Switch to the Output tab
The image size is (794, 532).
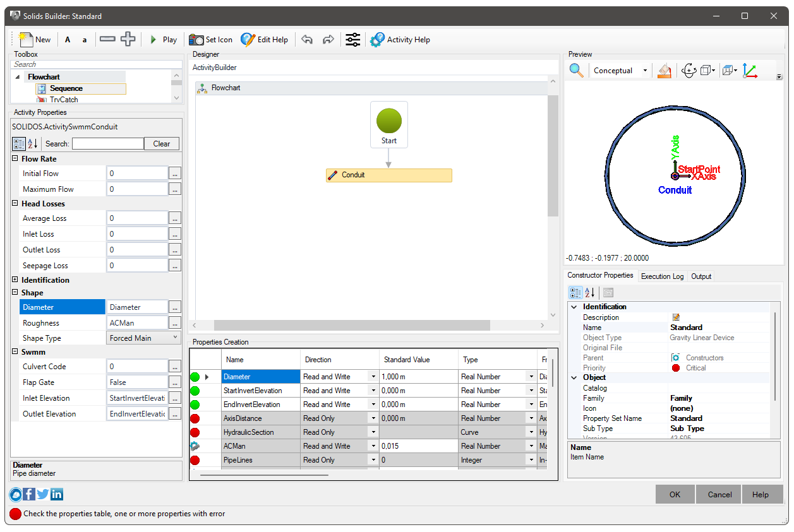[701, 276]
